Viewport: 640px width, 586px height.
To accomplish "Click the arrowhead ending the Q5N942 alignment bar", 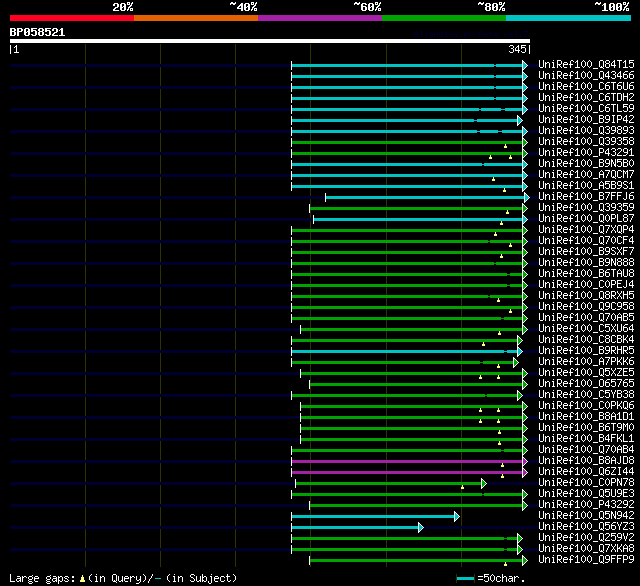I will click(x=456, y=516).
